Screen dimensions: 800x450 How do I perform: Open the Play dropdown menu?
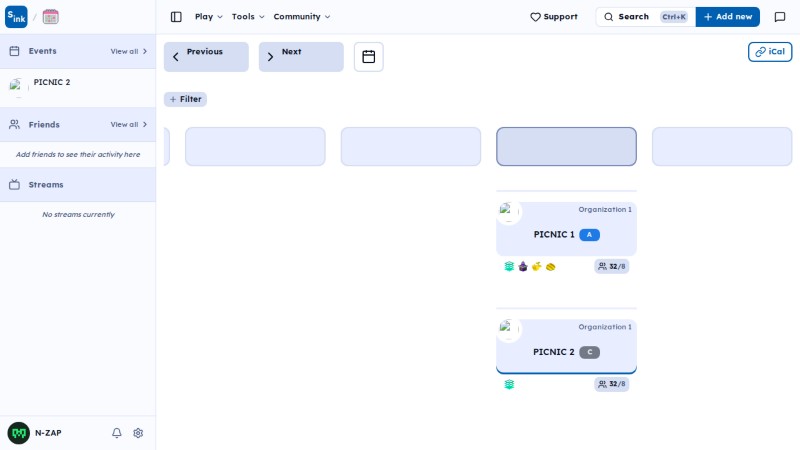click(x=209, y=17)
